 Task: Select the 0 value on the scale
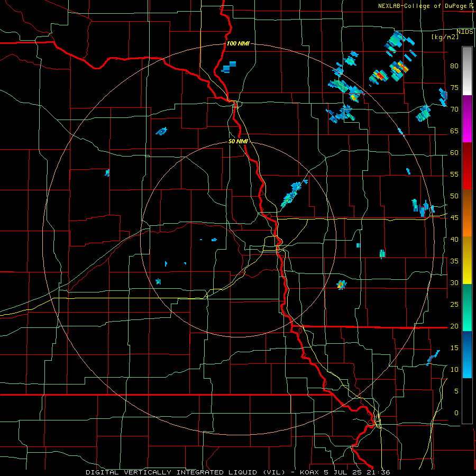456,413
